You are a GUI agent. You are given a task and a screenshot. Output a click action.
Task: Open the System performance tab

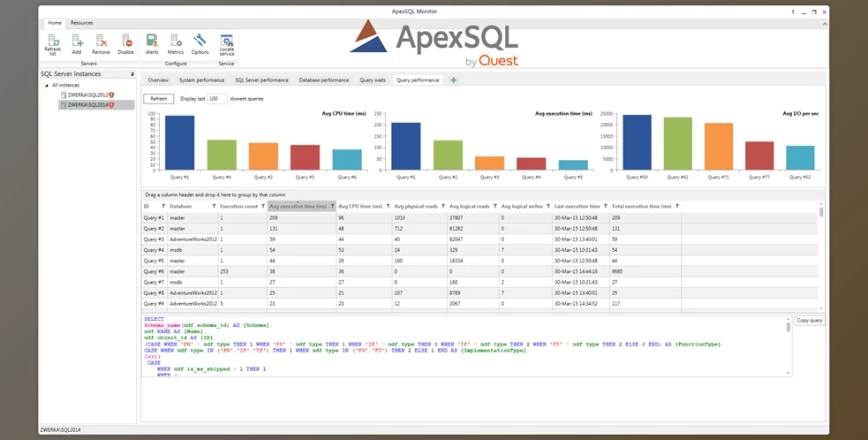tap(201, 80)
